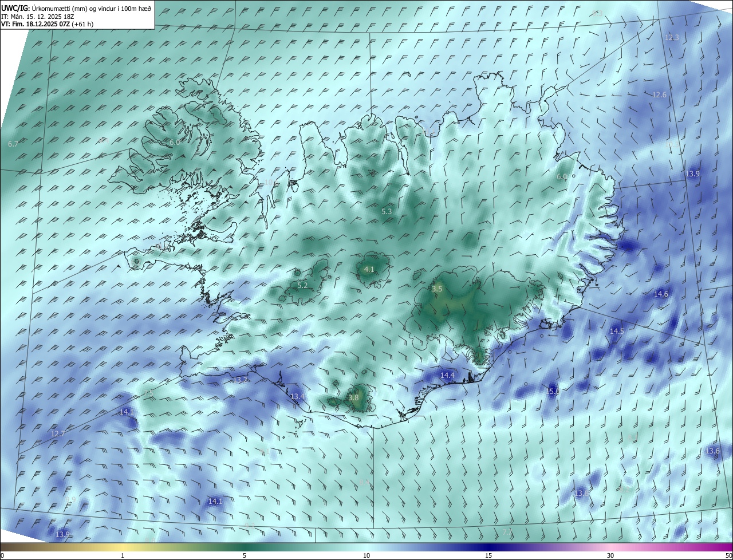Viewport: 733px width, 560px height.
Task: Click the 14.5 value label
Action: (617, 332)
